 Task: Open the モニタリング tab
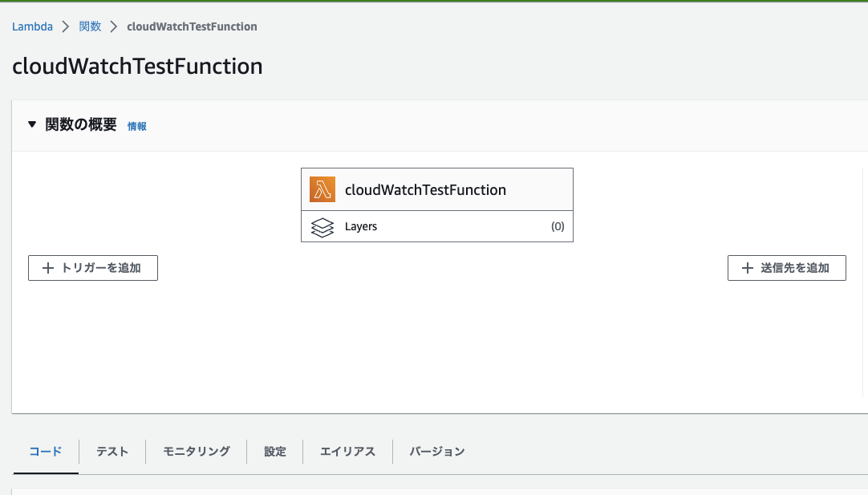(197, 451)
